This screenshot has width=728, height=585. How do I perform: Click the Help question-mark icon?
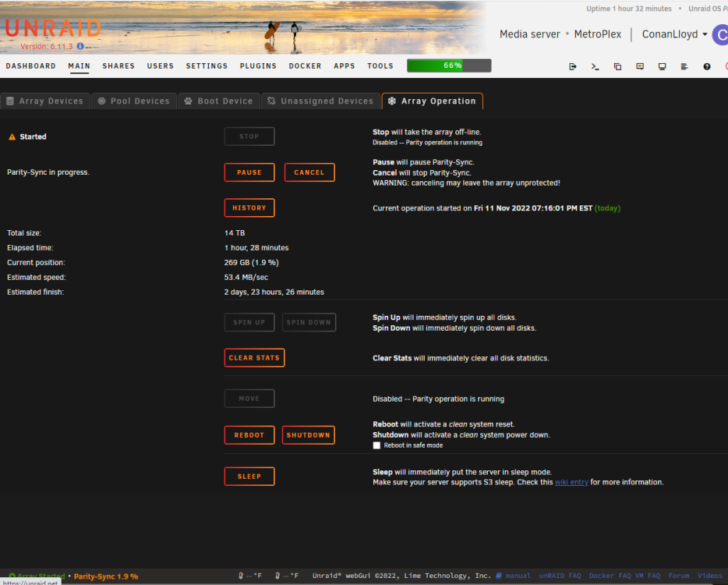pyautogui.click(x=707, y=66)
